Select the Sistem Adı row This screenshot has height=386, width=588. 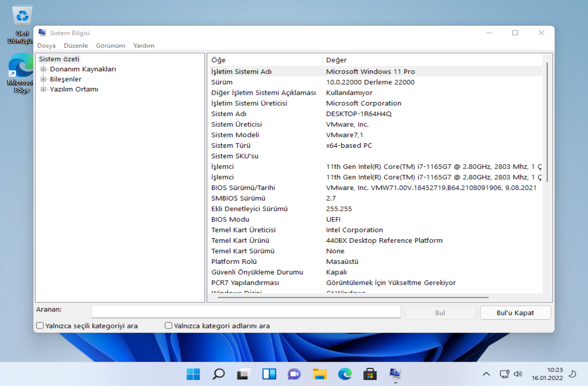[x=376, y=113]
